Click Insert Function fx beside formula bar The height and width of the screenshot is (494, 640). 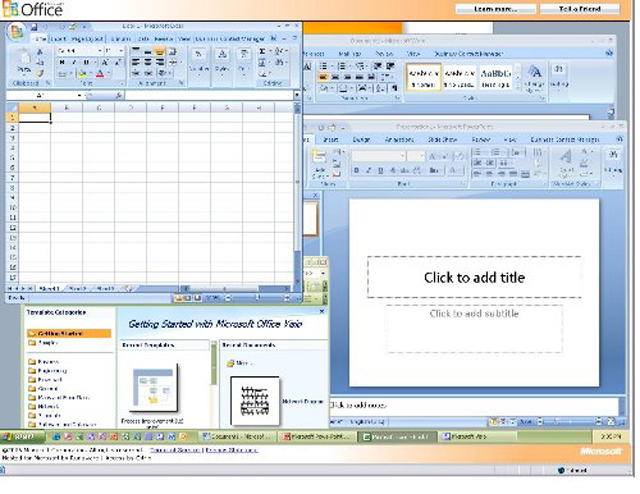tap(118, 96)
